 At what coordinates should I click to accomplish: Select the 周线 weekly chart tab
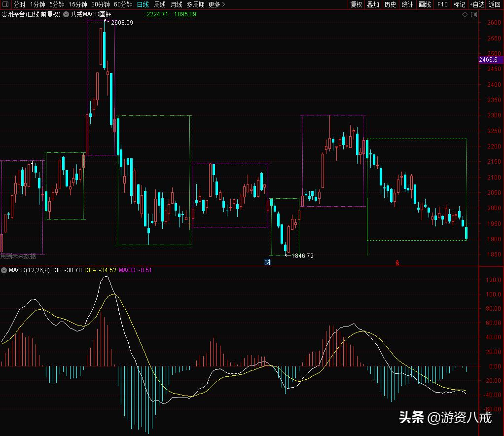click(x=160, y=4)
